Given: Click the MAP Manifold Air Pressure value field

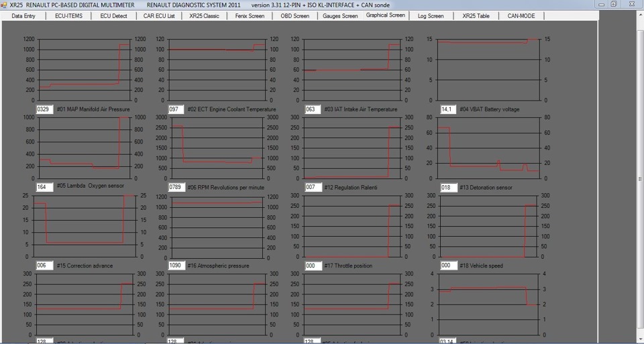Looking at the screenshot, I should tap(45, 109).
